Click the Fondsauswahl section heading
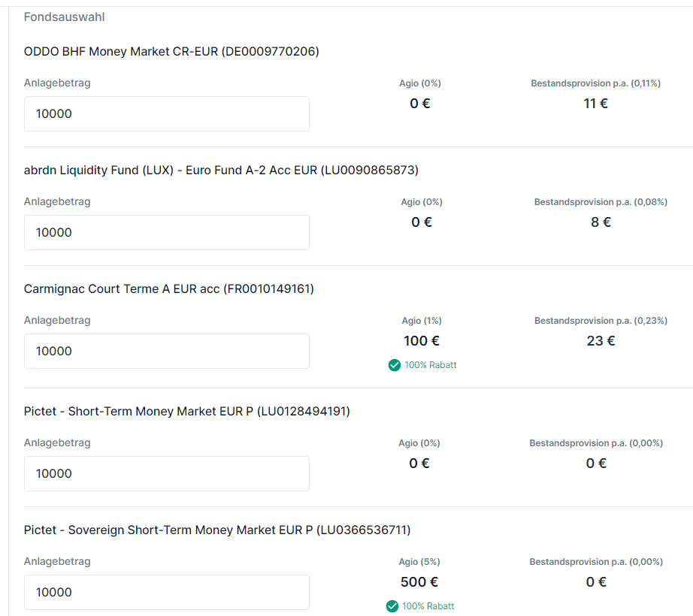Screen dimensions: 693x616 tap(64, 17)
